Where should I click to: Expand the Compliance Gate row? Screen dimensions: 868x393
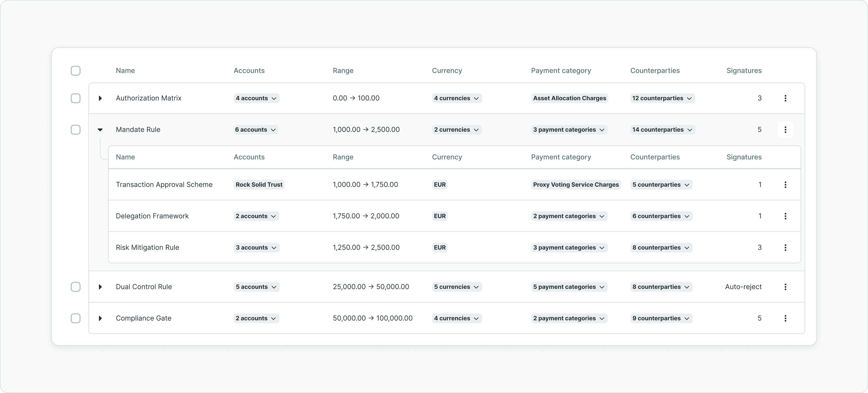pyautogui.click(x=100, y=318)
